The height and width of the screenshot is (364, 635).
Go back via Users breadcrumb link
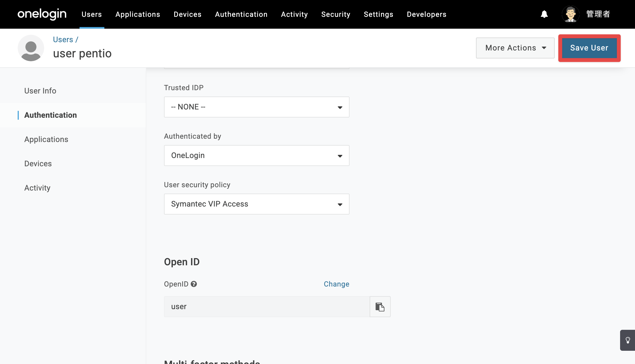point(63,40)
